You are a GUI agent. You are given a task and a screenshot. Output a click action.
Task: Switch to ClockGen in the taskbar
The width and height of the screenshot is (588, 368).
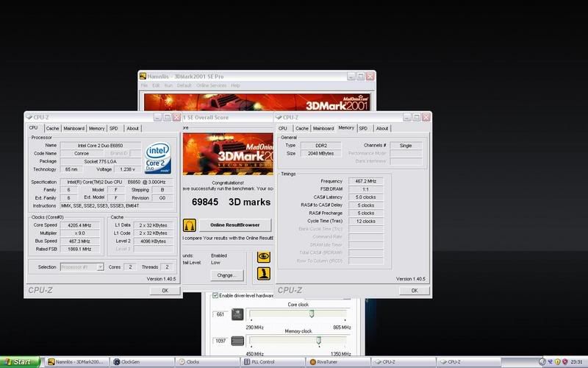pos(143,362)
